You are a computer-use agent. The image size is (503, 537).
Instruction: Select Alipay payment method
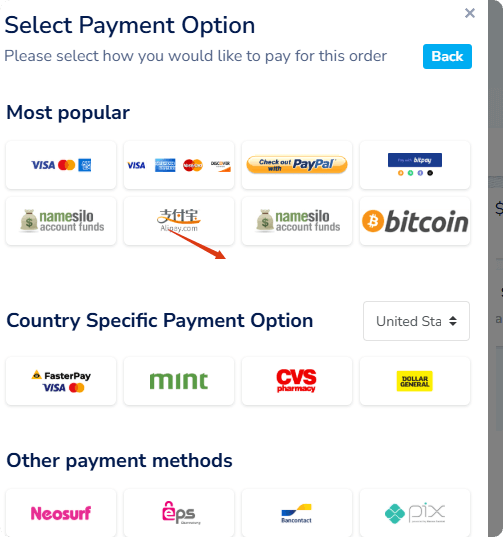click(179, 221)
